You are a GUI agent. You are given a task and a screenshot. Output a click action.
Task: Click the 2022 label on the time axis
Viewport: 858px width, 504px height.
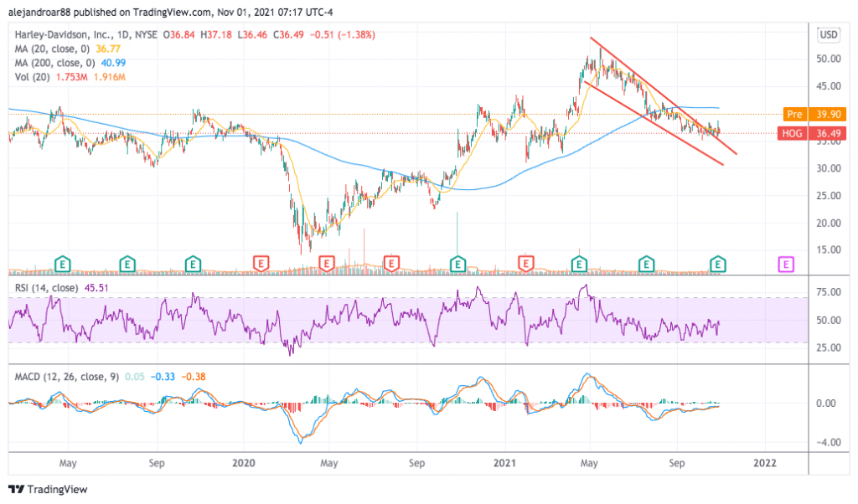[x=764, y=463]
